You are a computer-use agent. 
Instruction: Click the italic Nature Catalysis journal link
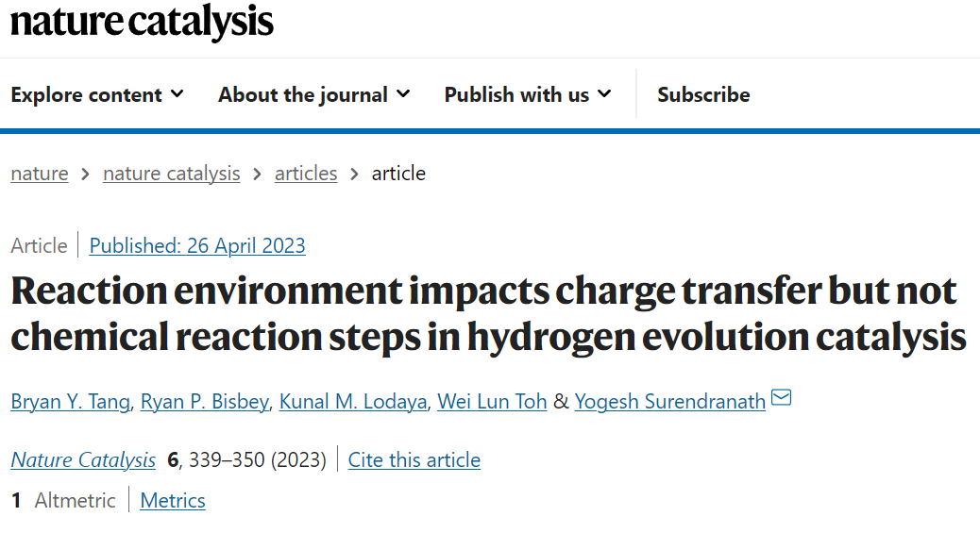[x=83, y=460]
